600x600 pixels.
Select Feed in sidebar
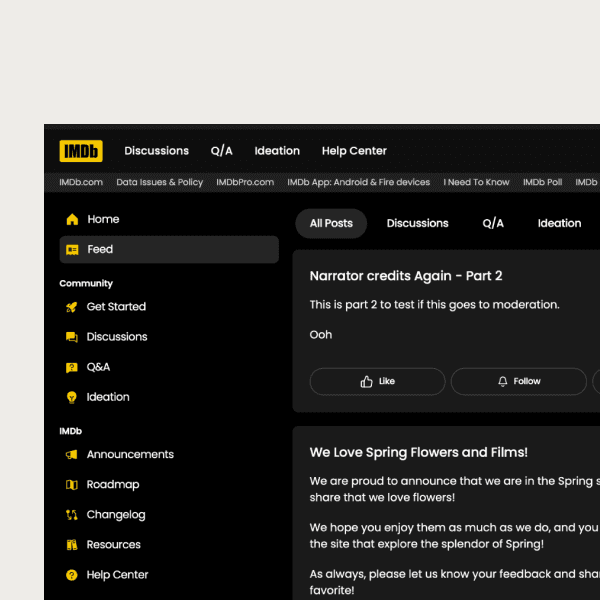tap(169, 249)
